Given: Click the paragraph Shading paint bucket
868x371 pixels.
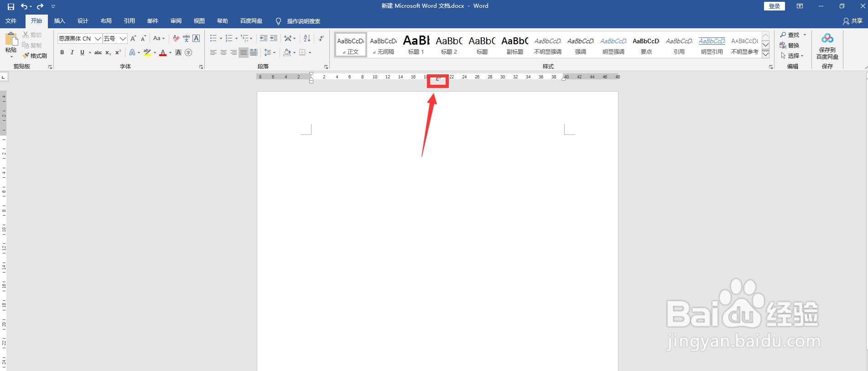Looking at the screenshot, I should 287,52.
